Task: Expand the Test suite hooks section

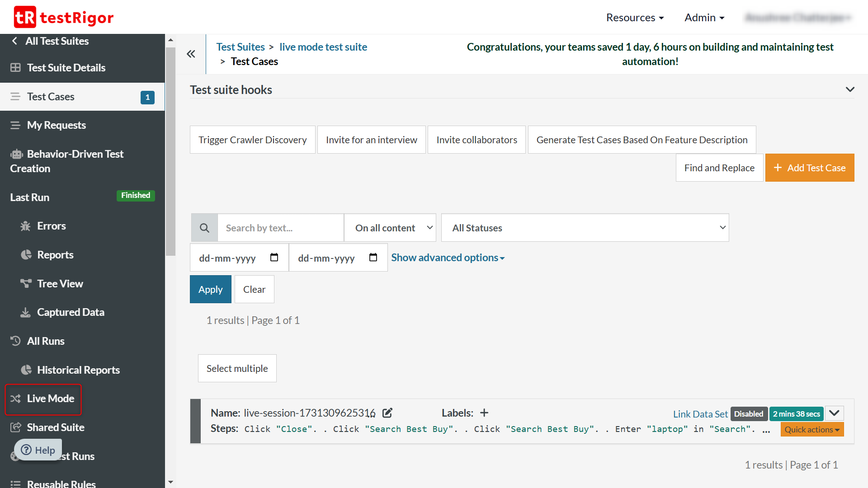Action: 850,89
